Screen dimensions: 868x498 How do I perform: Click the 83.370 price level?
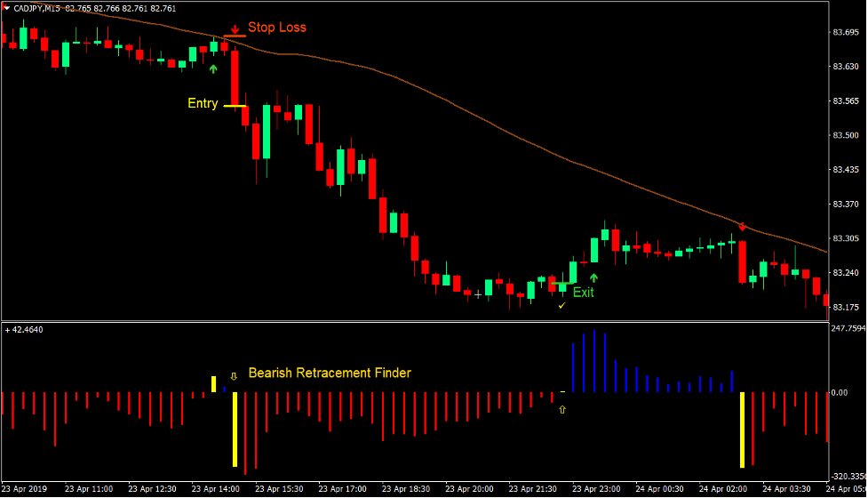pyautogui.click(x=846, y=204)
